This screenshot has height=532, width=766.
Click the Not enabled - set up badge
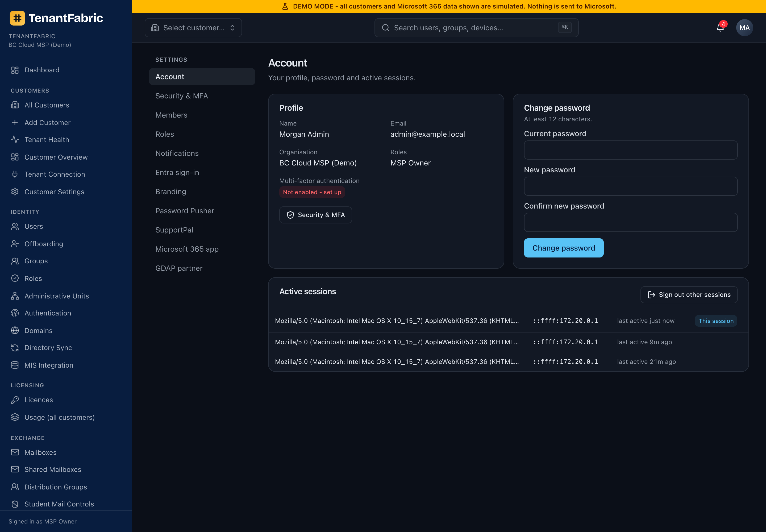[312, 192]
